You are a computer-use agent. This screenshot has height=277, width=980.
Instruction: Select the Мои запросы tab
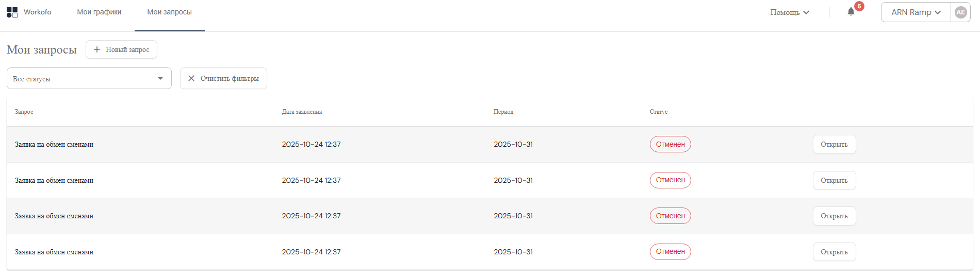169,12
